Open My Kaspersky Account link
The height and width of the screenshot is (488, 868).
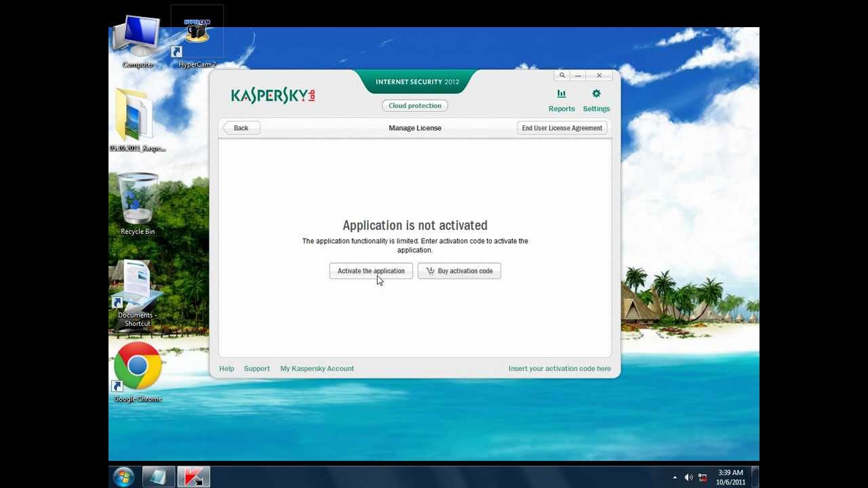click(317, 369)
